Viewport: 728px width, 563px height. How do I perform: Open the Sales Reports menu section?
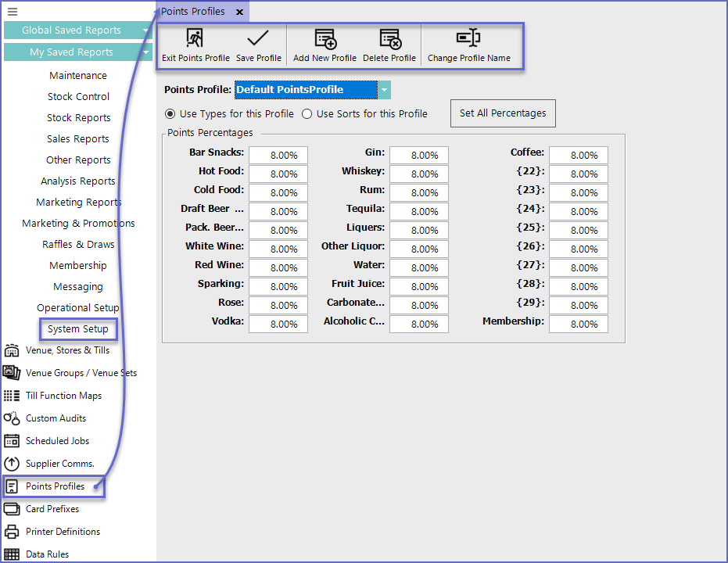click(x=78, y=139)
